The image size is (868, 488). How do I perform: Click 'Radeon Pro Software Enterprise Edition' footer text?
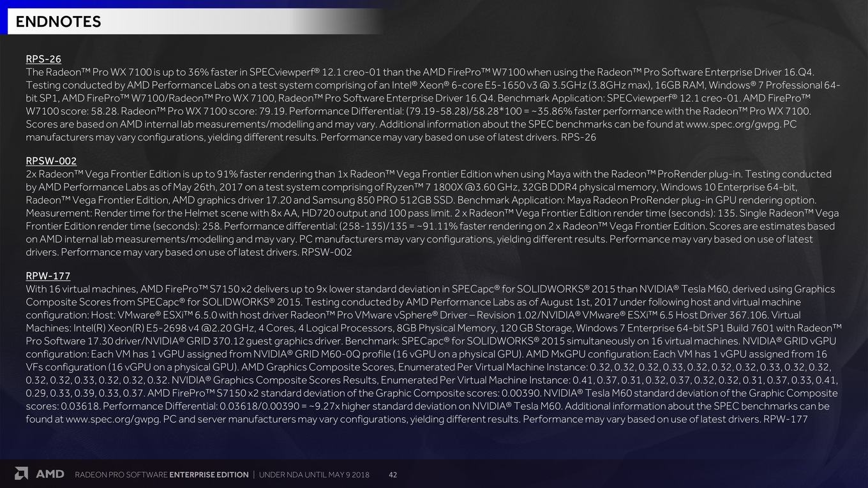162,475
